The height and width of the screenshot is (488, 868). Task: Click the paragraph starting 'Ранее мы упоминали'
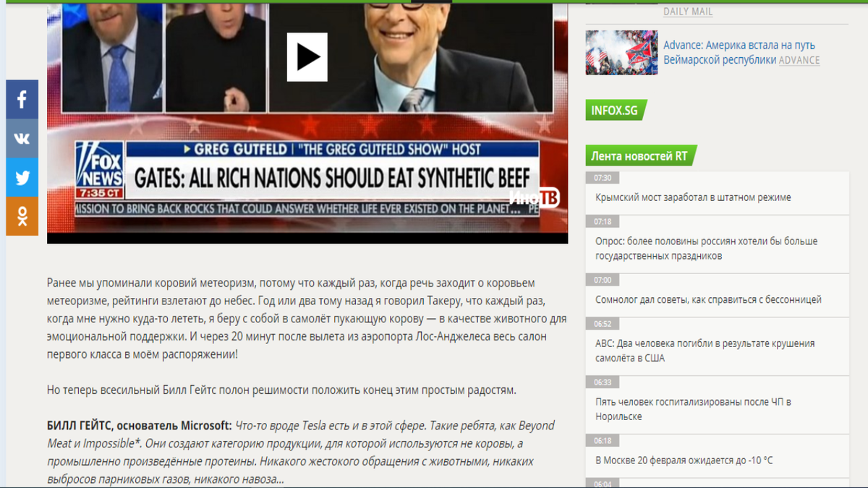pos(307,319)
